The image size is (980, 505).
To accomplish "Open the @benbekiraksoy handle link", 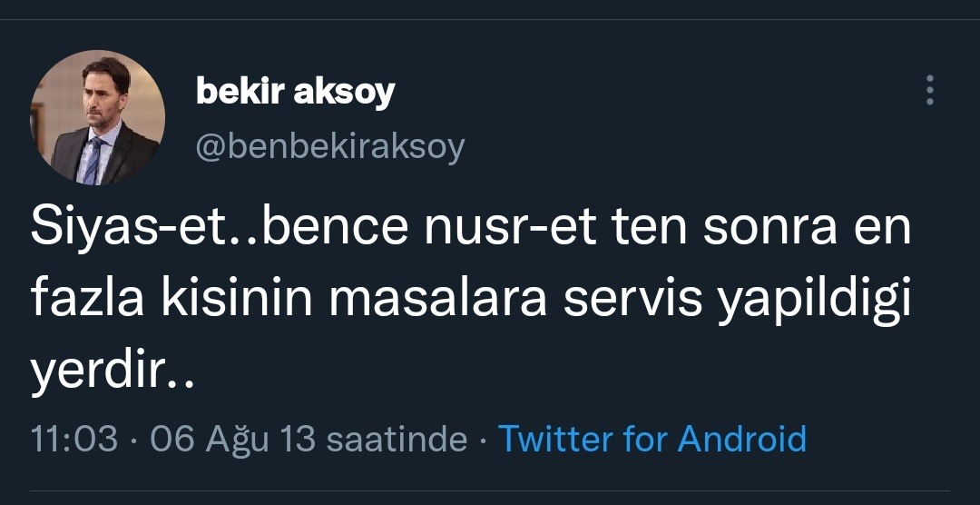I will pyautogui.click(x=330, y=146).
